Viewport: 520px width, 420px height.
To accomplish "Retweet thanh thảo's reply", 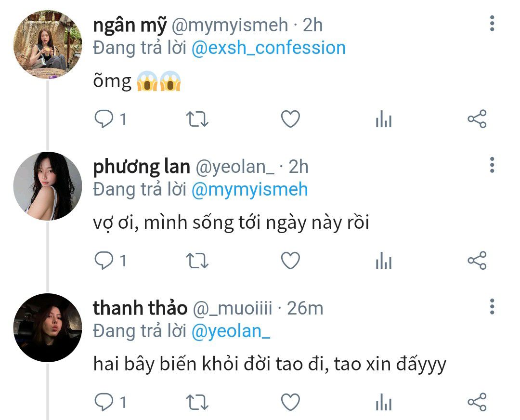I will 197,402.
